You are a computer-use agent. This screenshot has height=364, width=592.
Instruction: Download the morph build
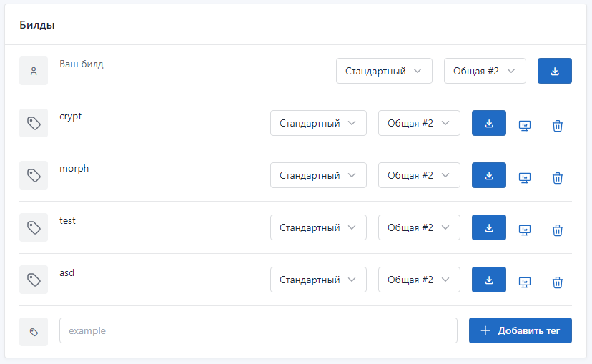(489, 175)
